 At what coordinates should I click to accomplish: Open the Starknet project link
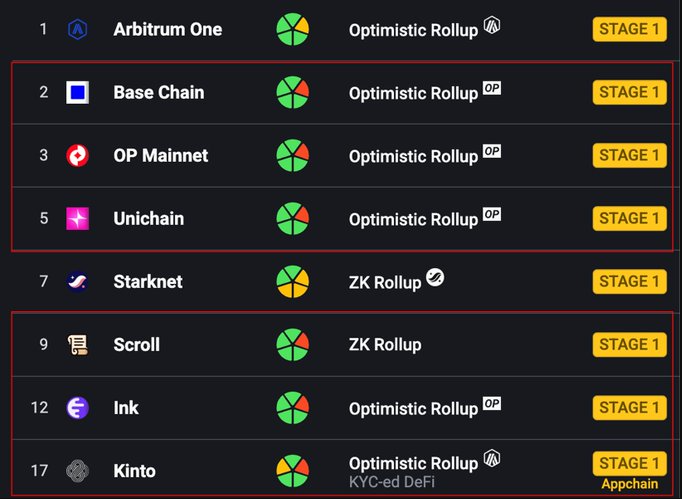148,282
